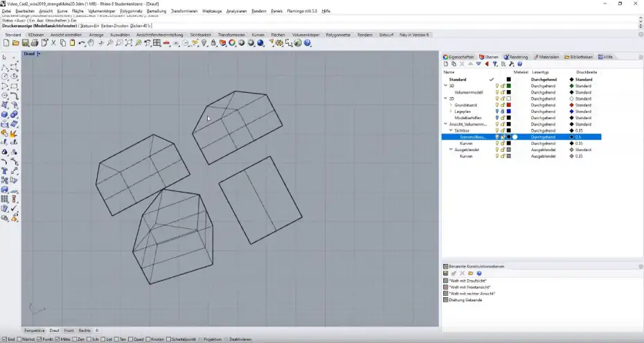Switch to the Perspektive viewport tab
644x343 pixels.
[35, 331]
